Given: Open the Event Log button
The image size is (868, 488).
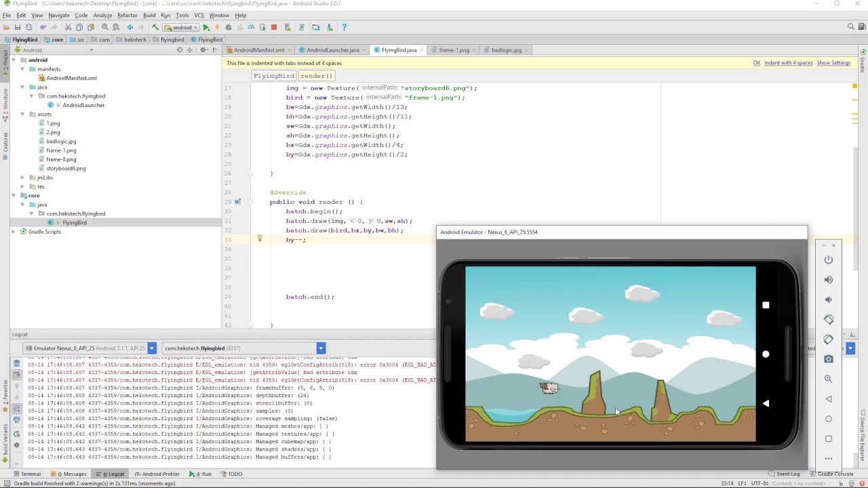Looking at the screenshot, I should click(785, 474).
